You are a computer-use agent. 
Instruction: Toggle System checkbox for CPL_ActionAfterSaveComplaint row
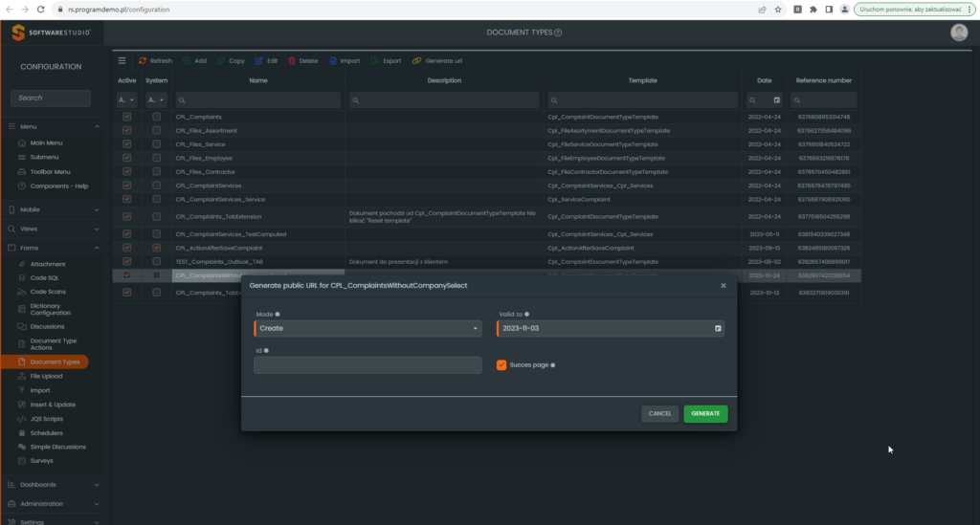click(157, 248)
